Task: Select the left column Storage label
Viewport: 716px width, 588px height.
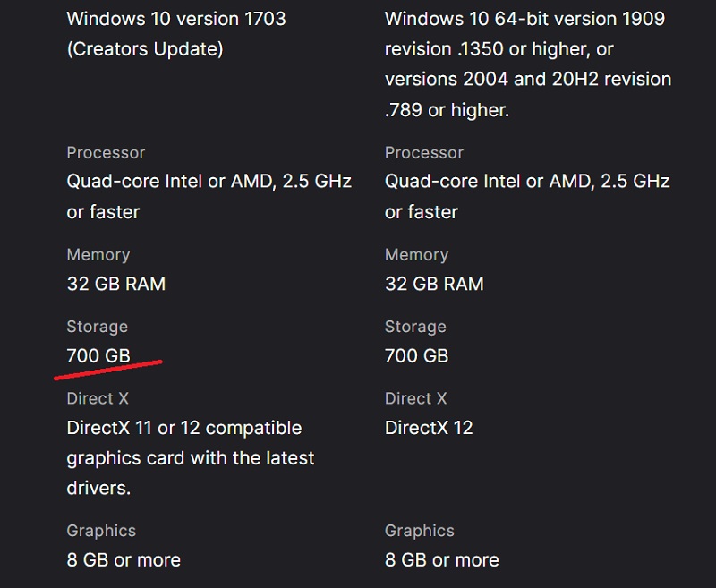Action: [x=98, y=327]
